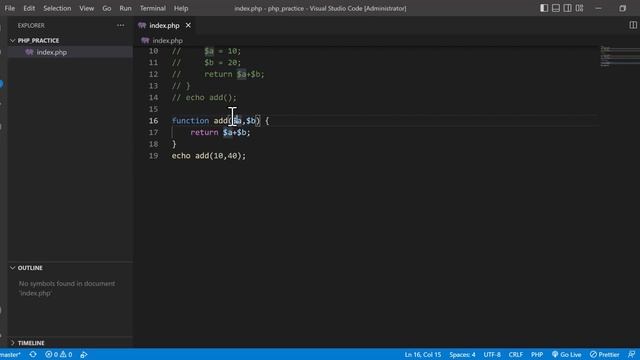Select the index.php editor tab
Image resolution: width=640 pixels, height=360 pixels.
pos(164,25)
